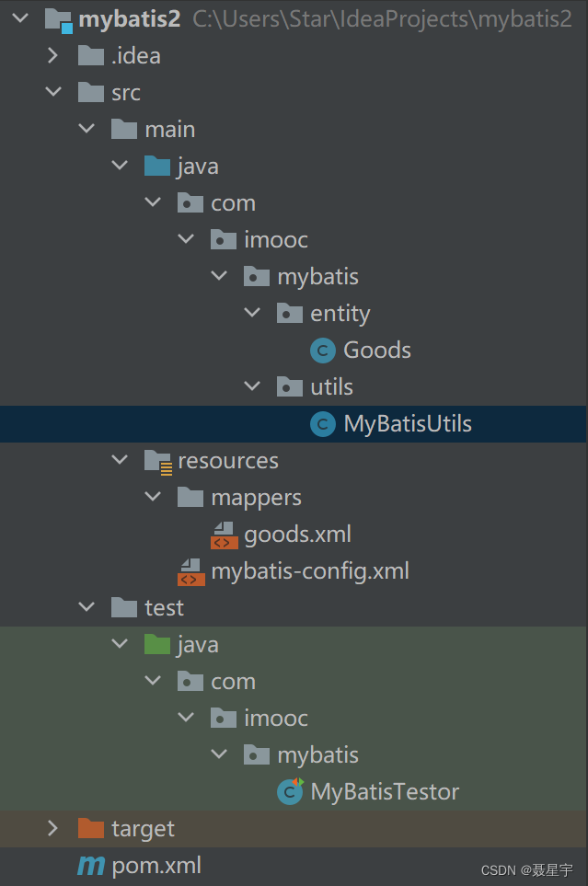Select the imooc package under test

(276, 718)
